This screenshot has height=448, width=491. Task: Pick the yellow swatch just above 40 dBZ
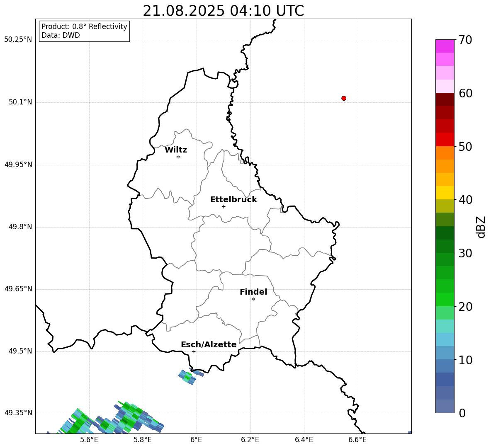coord(445,193)
